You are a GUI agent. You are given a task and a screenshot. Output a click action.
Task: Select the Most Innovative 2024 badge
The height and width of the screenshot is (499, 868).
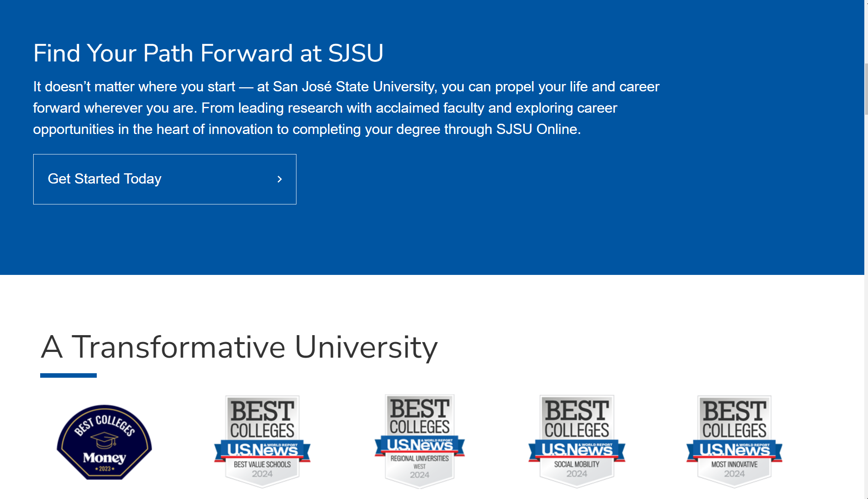[x=734, y=442]
